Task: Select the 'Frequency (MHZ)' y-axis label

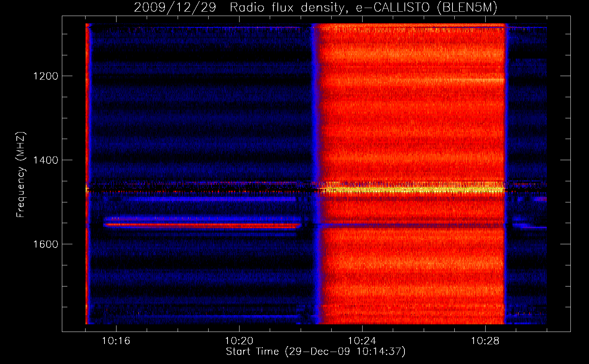Action: click(x=21, y=174)
